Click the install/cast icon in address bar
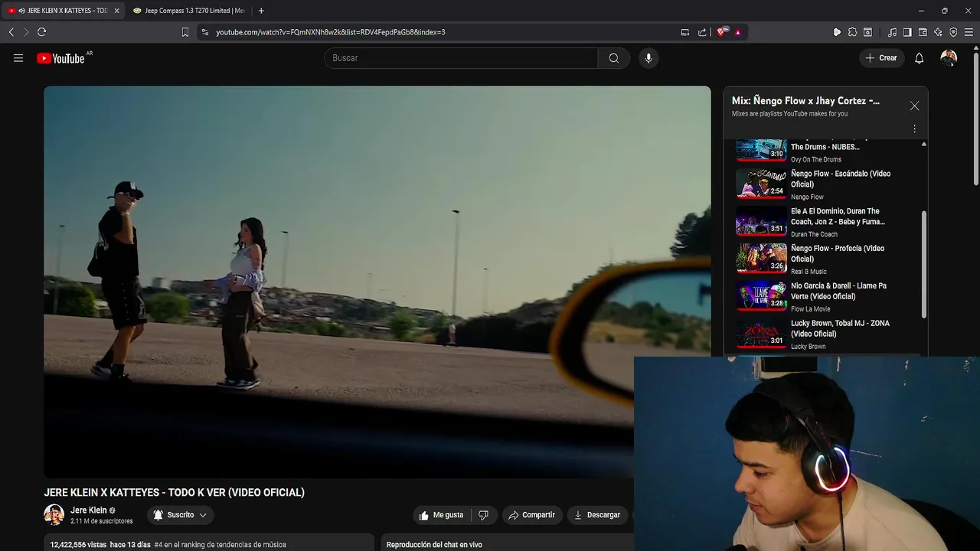Image resolution: width=980 pixels, height=551 pixels. point(685,32)
